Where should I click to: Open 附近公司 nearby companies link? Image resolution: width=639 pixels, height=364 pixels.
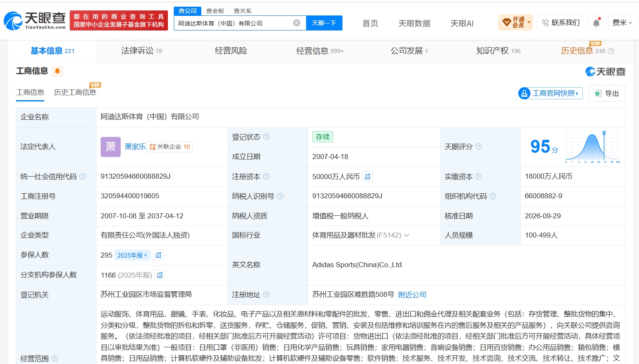pos(412,295)
